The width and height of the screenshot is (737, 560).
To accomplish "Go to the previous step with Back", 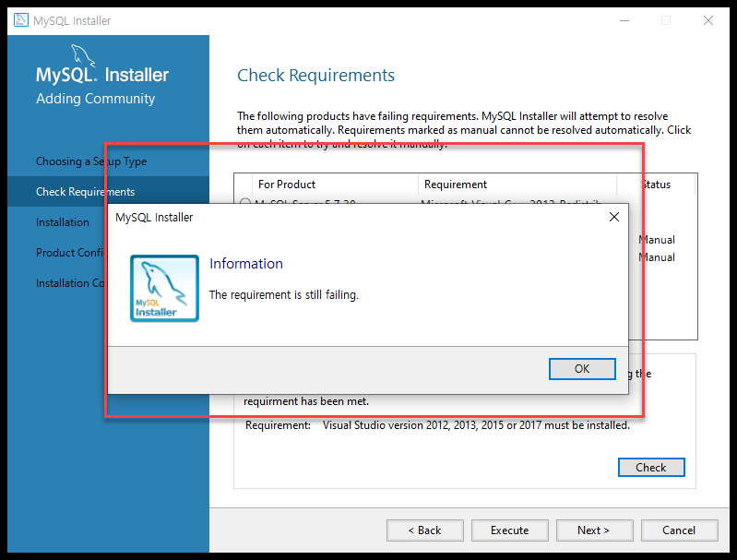I will click(425, 530).
